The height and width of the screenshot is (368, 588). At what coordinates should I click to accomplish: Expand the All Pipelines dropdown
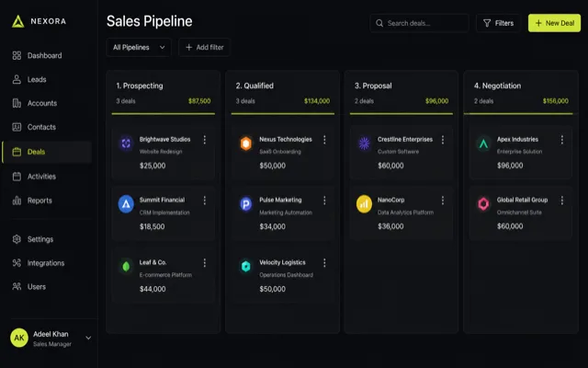[139, 47]
